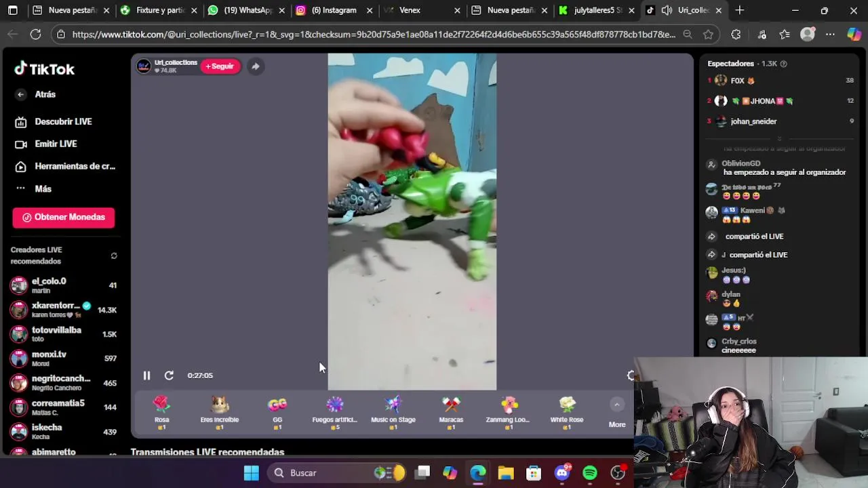Click the browser address bar URL

click(x=374, y=34)
